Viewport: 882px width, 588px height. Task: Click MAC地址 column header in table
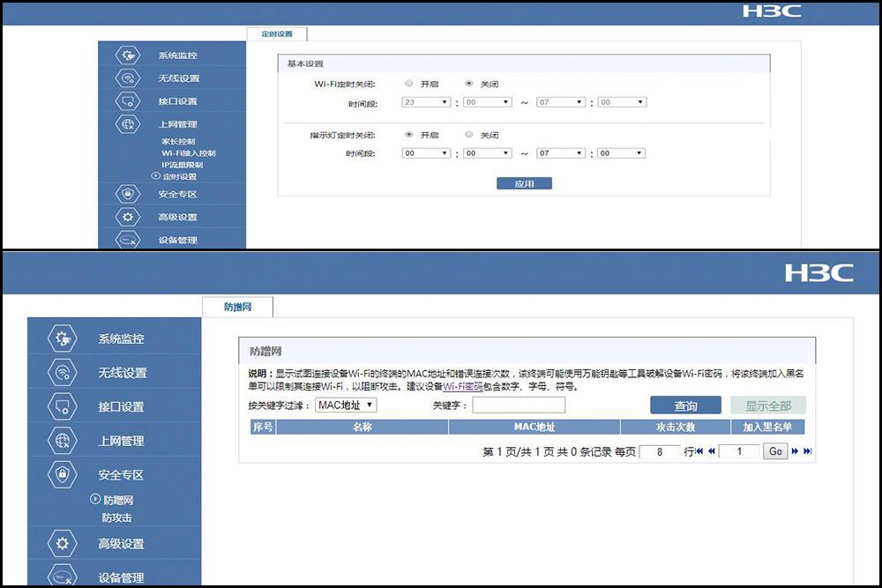click(x=534, y=428)
